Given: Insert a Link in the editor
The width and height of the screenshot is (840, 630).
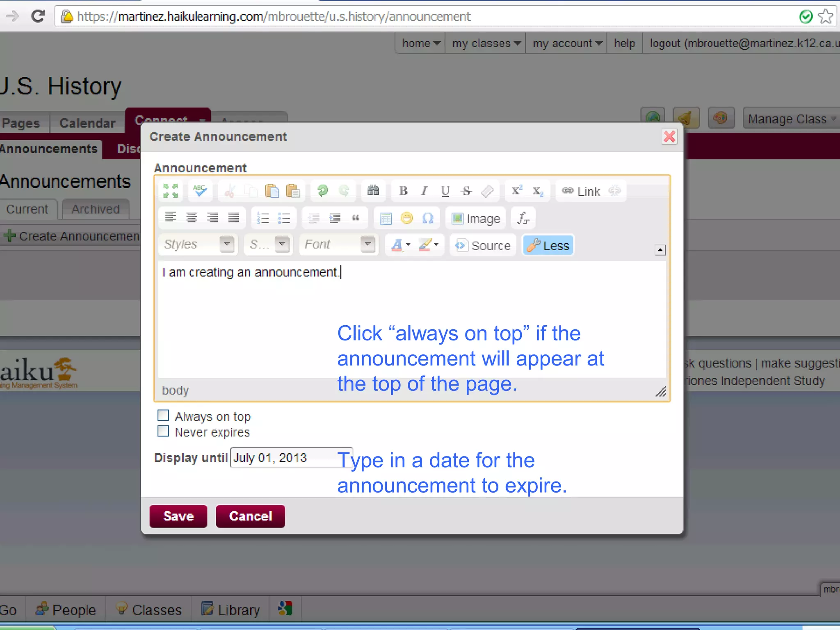Looking at the screenshot, I should tap(581, 191).
